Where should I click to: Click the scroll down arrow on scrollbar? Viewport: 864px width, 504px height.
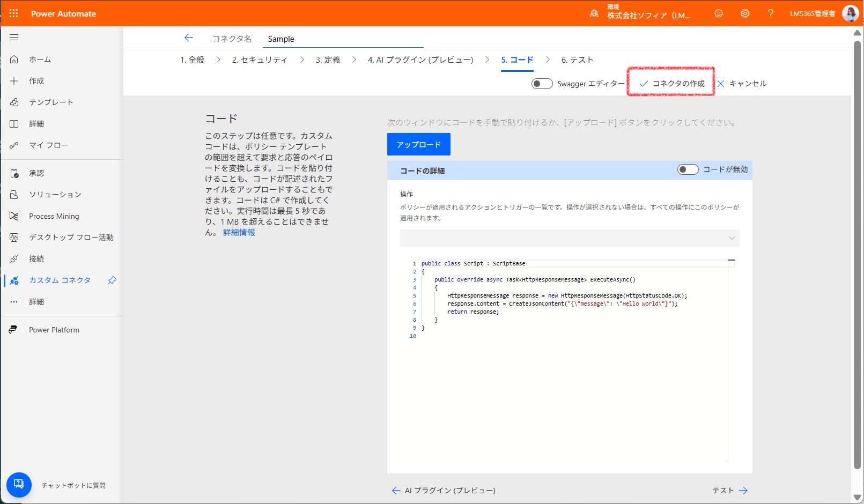click(857, 498)
